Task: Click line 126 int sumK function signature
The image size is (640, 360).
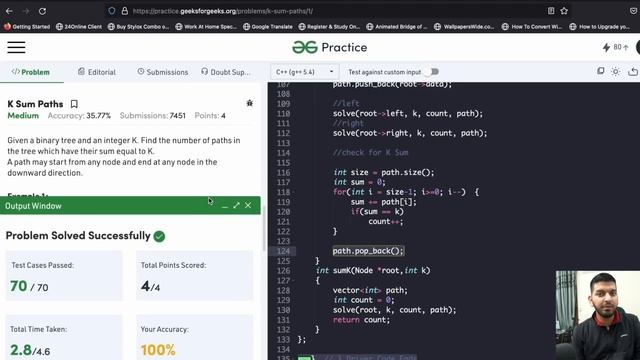Action: tap(373, 271)
